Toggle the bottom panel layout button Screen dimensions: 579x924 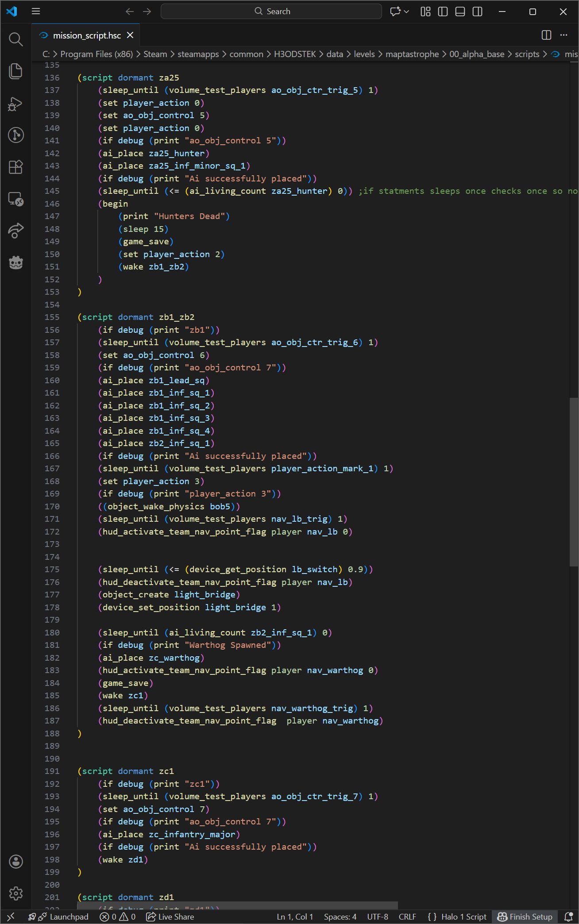[x=460, y=12]
